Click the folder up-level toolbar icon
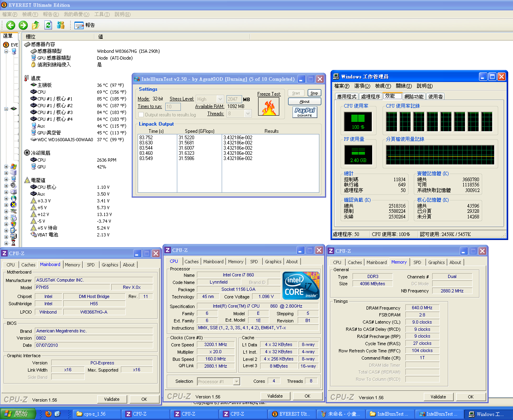 pyautogui.click(x=36, y=25)
